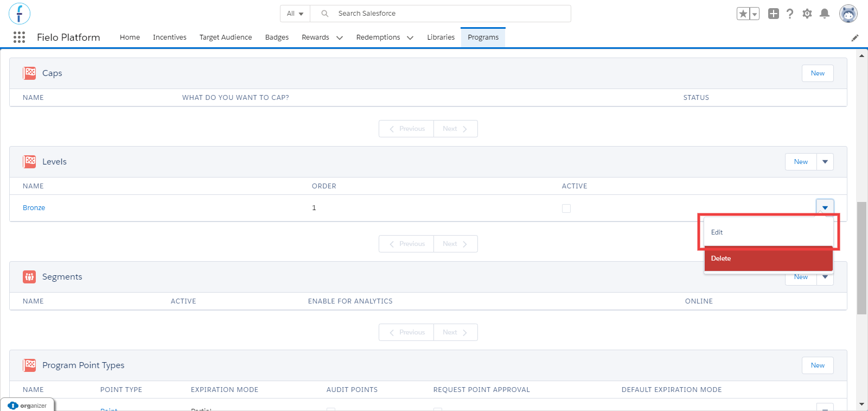The height and width of the screenshot is (411, 868).
Task: Click the Levels ACTIVE column header
Action: [x=575, y=186]
